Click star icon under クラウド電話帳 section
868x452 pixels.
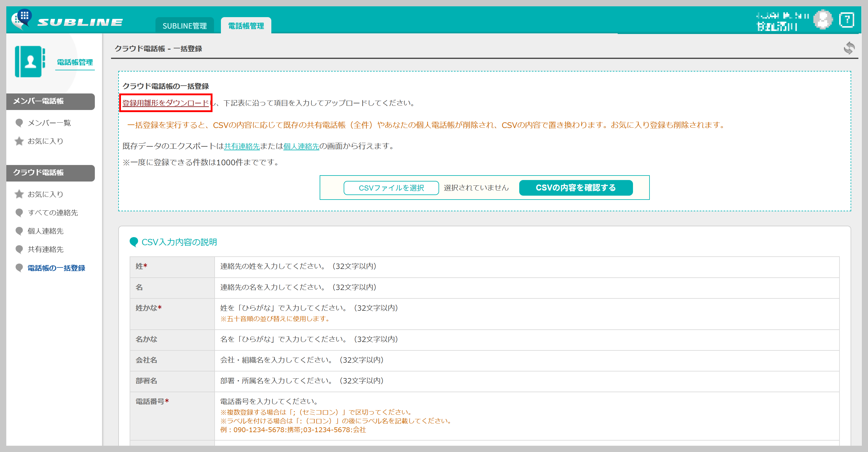(19, 194)
